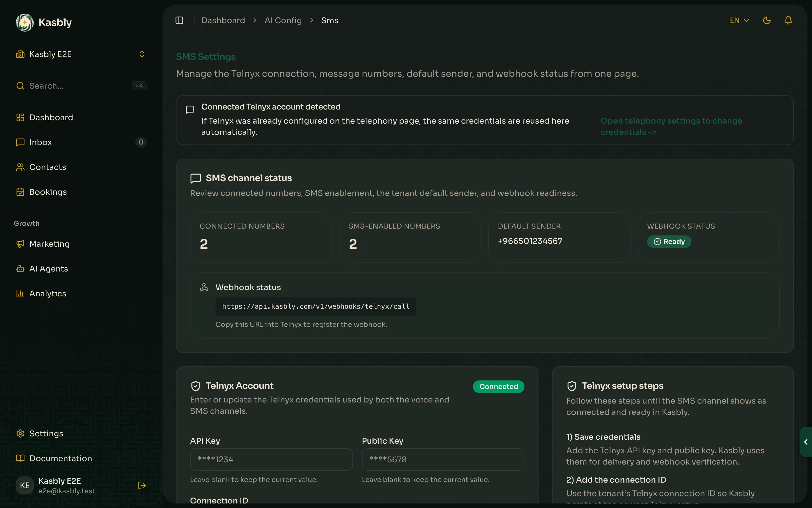This screenshot has width=812, height=508.
Task: Open Bookings in the sidebar
Action: [x=81, y=192]
